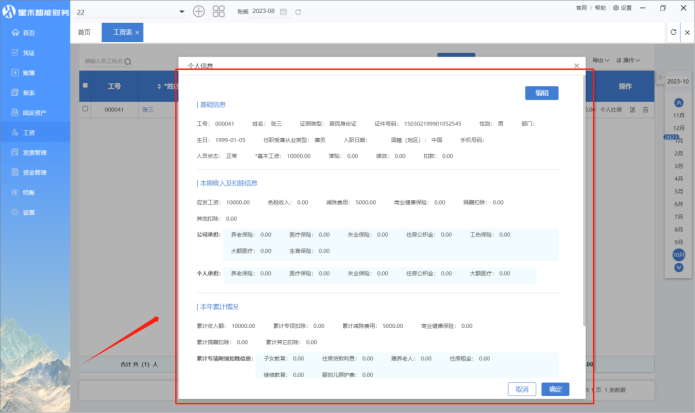
Task: Click refresh icon beside the period date
Action: (x=303, y=11)
